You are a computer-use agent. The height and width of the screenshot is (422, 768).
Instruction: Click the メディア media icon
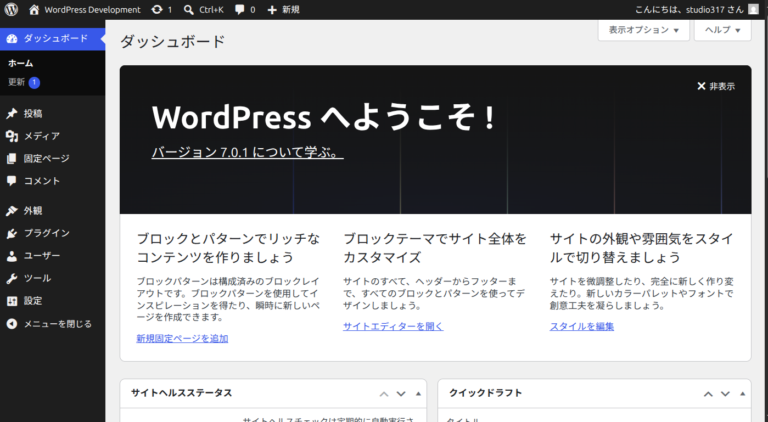[x=12, y=136]
